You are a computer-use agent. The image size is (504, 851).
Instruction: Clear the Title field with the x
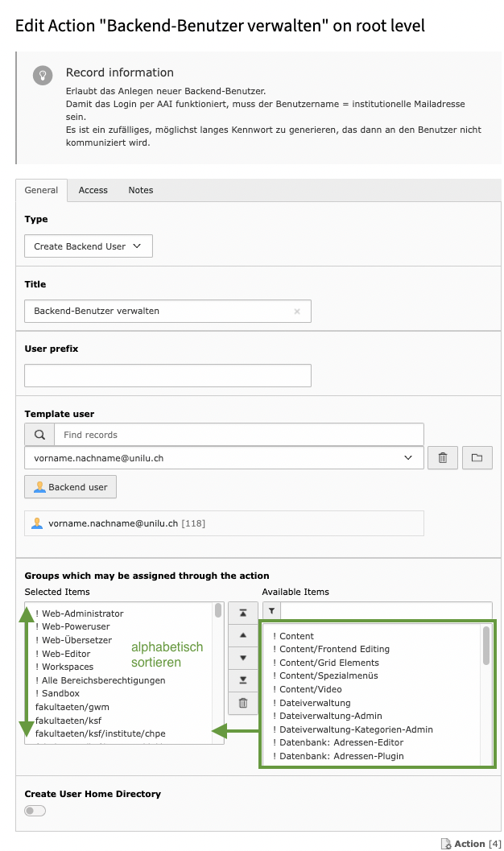[x=297, y=312]
